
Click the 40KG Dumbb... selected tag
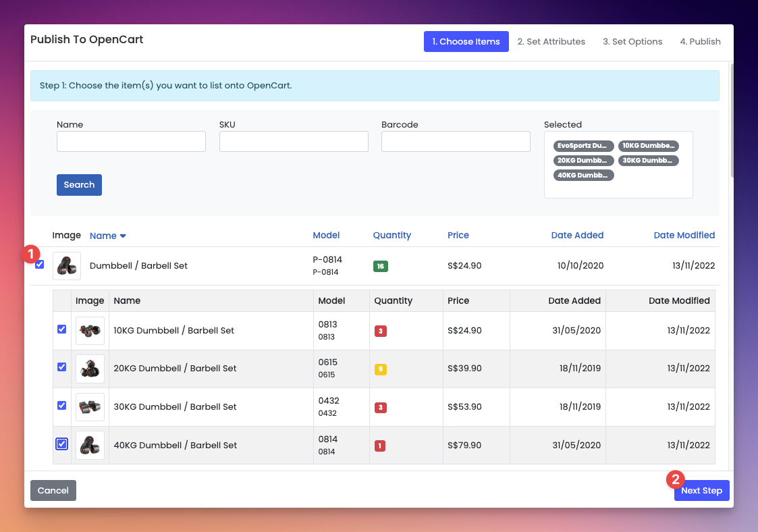583,175
